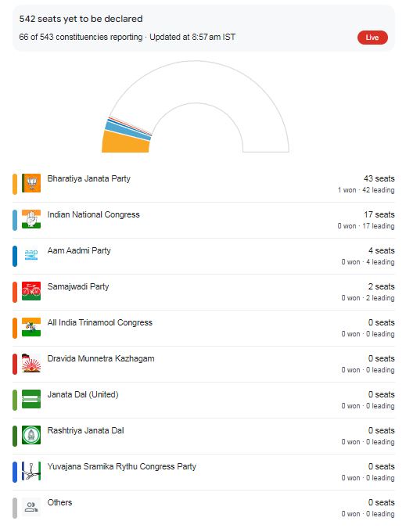
Task: Select the Aam Aadmi Party aap logo
Action: click(31, 254)
